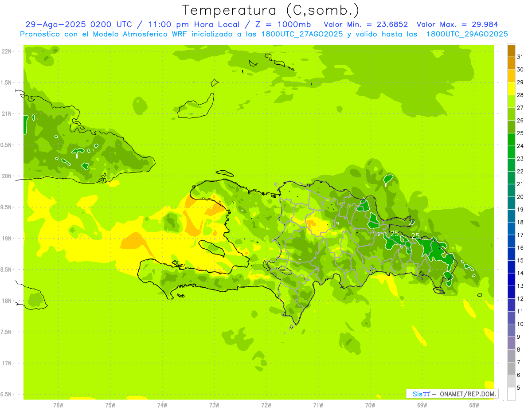Click color scale label 10
This screenshot has height=411, width=532.
[x=520, y=324]
